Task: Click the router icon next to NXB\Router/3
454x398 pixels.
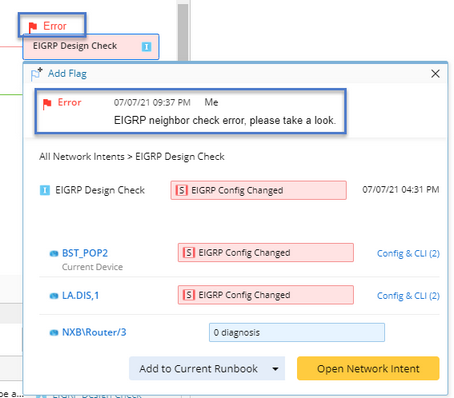Action: (x=54, y=333)
